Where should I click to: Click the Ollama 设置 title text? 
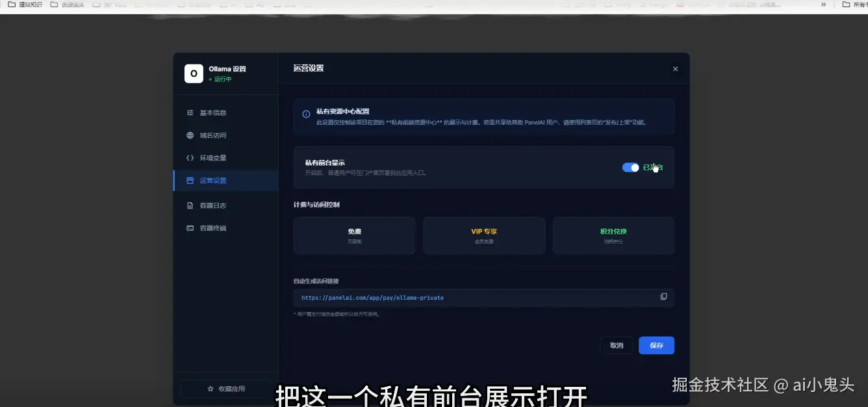point(227,69)
